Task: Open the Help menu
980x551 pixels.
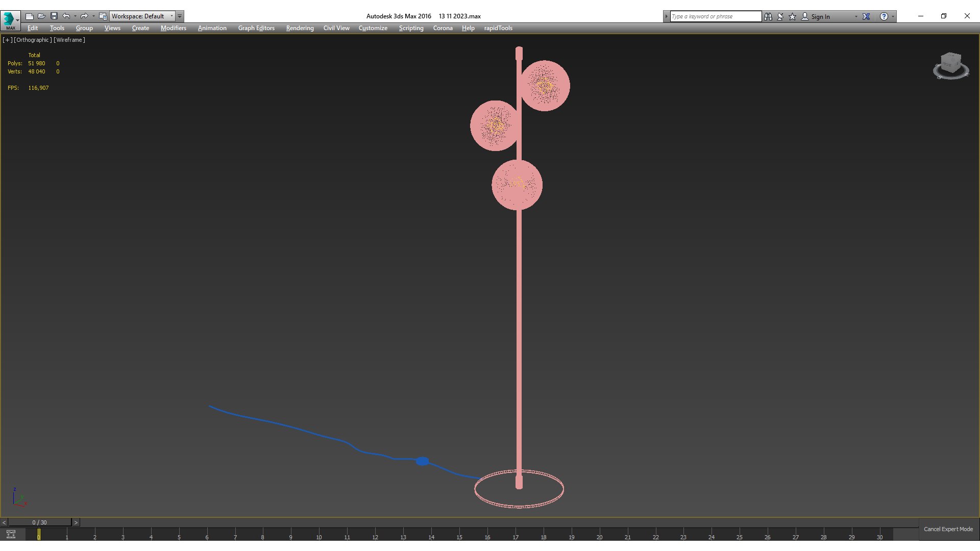Action: pos(468,28)
